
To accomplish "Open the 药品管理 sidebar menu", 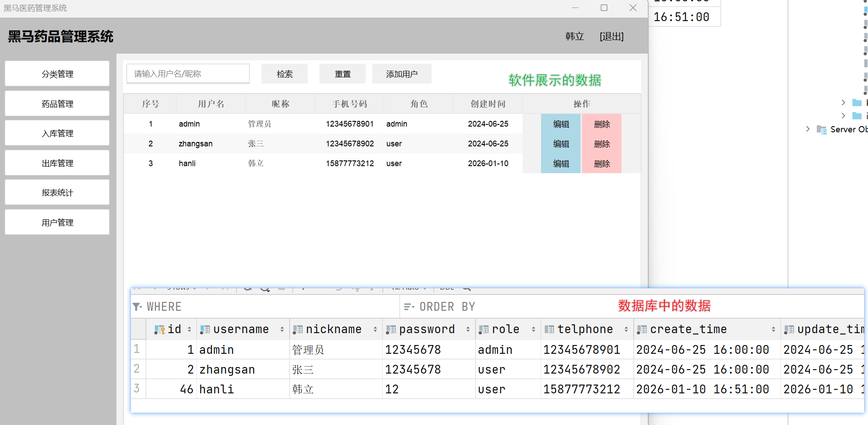I will click(57, 104).
